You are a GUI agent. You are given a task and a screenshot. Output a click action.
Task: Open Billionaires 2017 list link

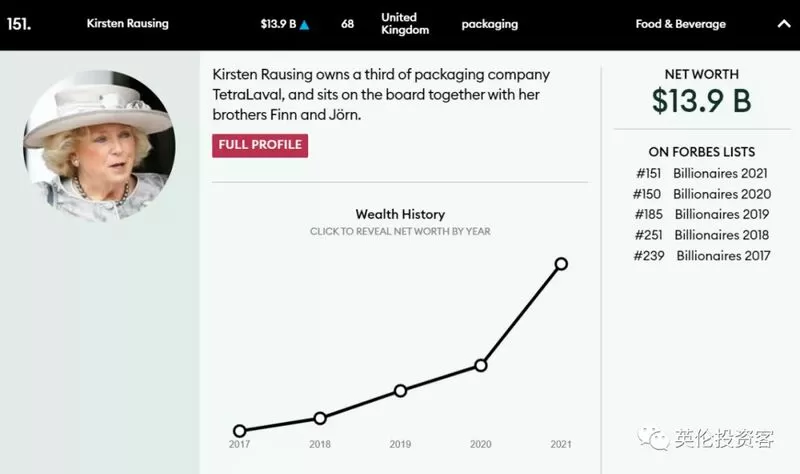(x=723, y=256)
